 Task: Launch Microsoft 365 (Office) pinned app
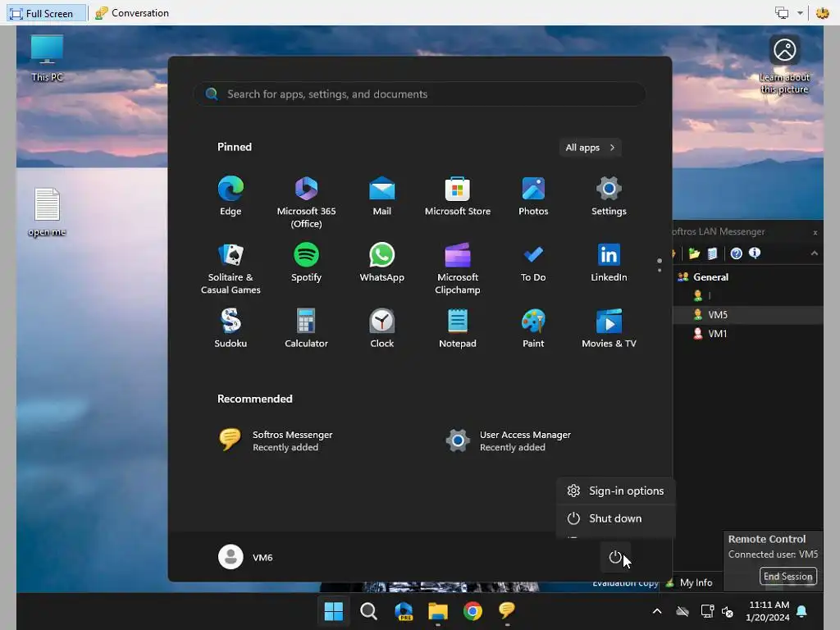[306, 202]
